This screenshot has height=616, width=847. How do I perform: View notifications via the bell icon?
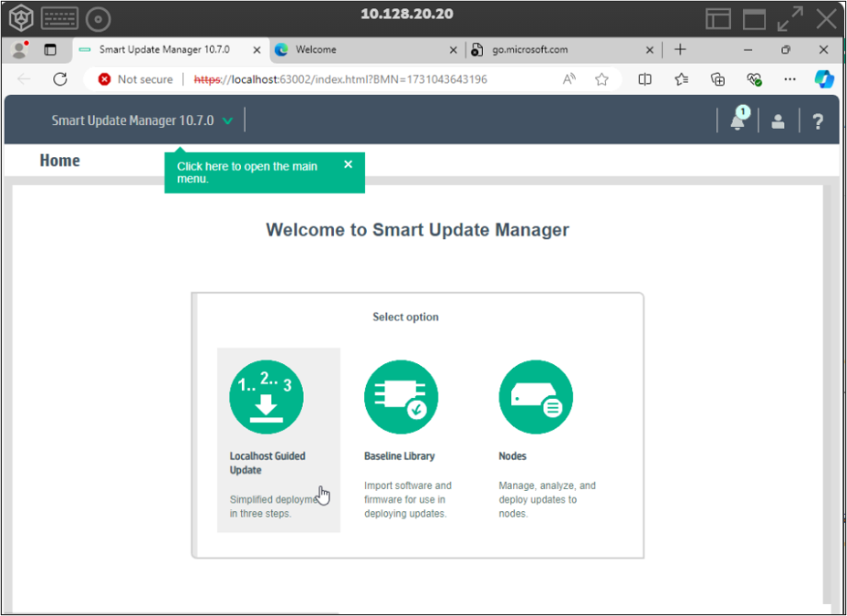click(738, 121)
